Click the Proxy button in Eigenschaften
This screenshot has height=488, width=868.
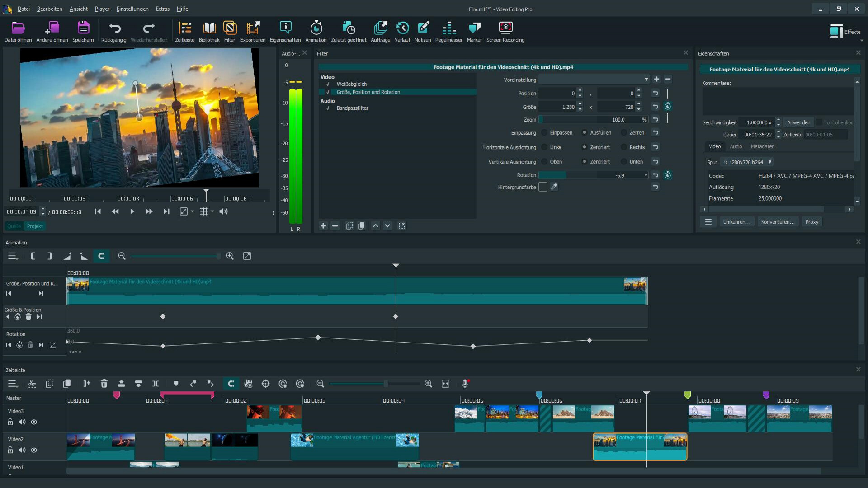coord(811,221)
